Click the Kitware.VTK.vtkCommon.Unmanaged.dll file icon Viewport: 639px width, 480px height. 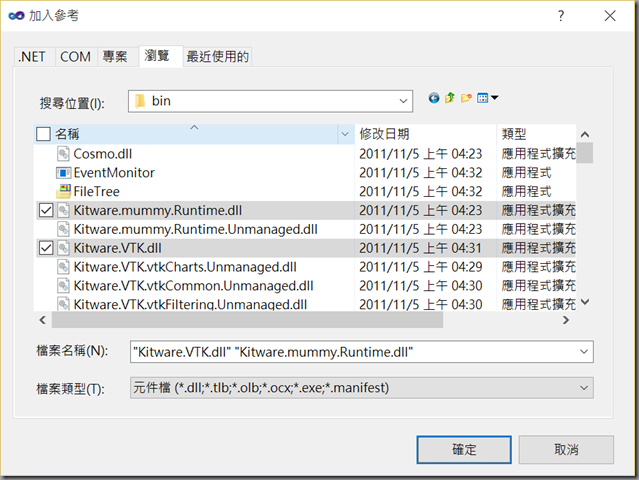tap(63, 286)
